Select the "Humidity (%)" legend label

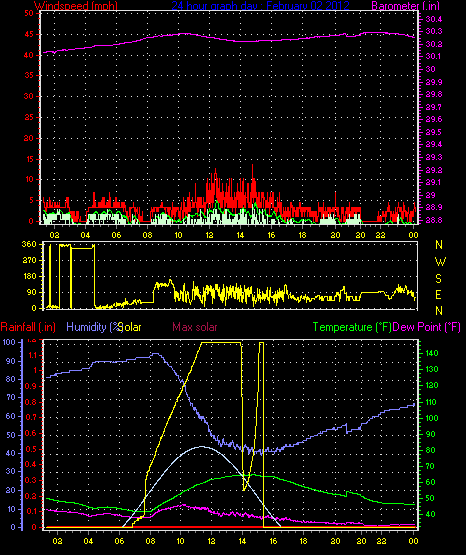[95, 327]
